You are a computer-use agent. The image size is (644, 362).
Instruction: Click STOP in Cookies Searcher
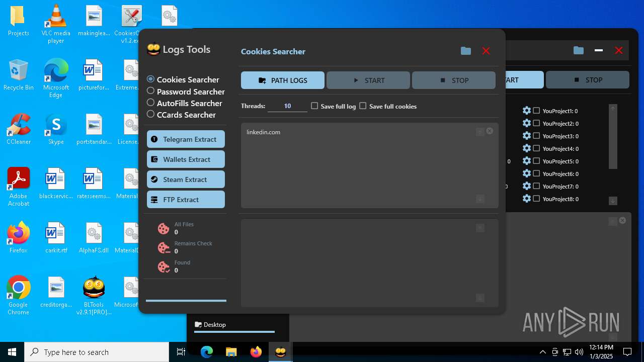pyautogui.click(x=454, y=80)
